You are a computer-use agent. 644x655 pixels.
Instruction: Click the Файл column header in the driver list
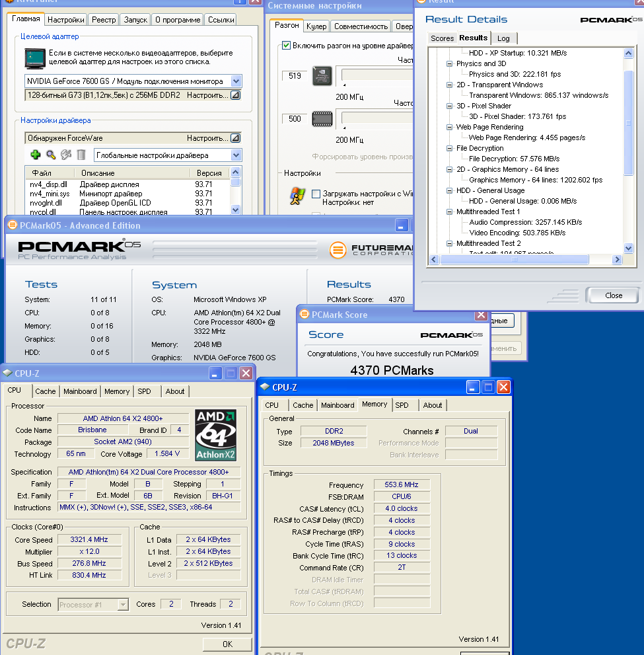click(x=50, y=173)
